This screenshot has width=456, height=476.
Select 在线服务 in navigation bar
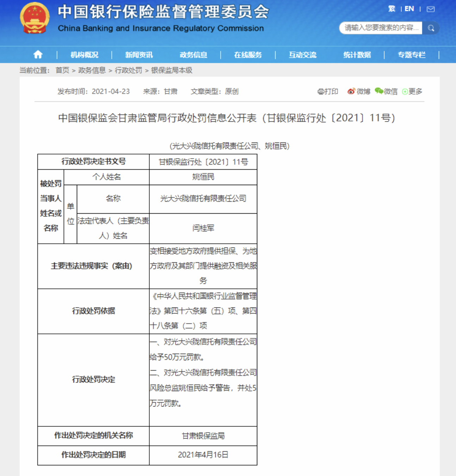click(248, 55)
